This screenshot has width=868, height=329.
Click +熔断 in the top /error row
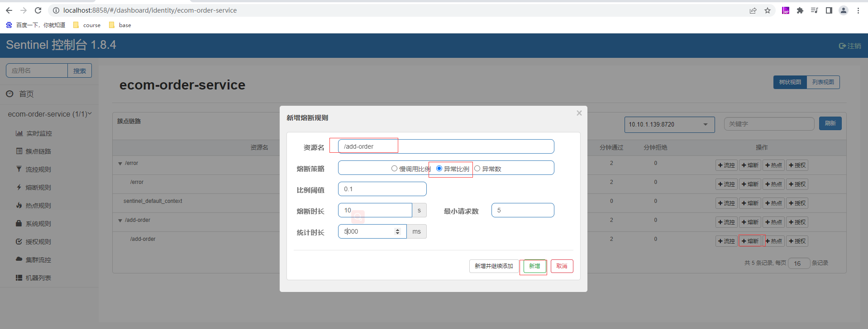click(750, 165)
